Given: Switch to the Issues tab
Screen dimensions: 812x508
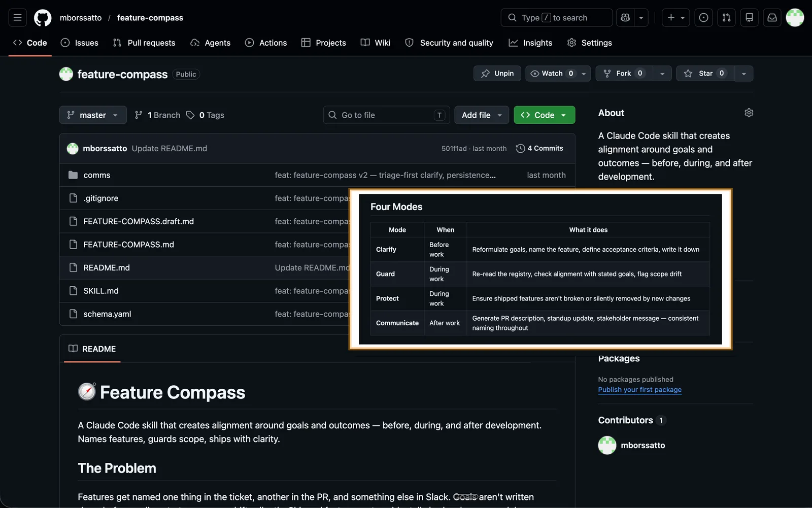Looking at the screenshot, I should [x=80, y=43].
